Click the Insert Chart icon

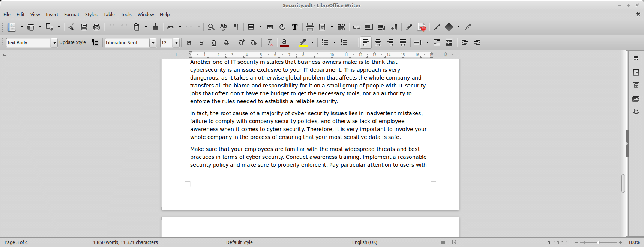pyautogui.click(x=282, y=27)
